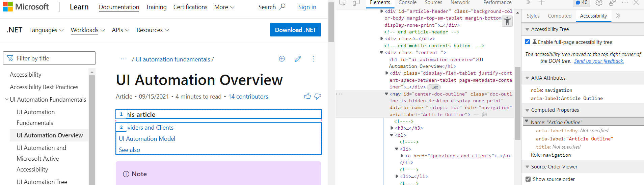Open the 14 contributors link
Viewport: 644px width, 185px height.
tap(248, 97)
